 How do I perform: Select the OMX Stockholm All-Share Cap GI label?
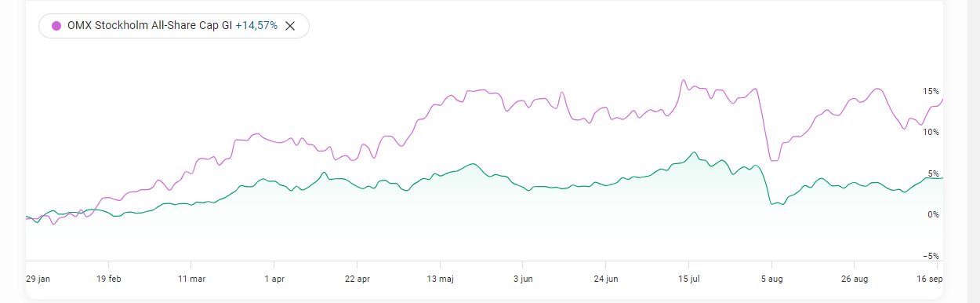tap(150, 26)
